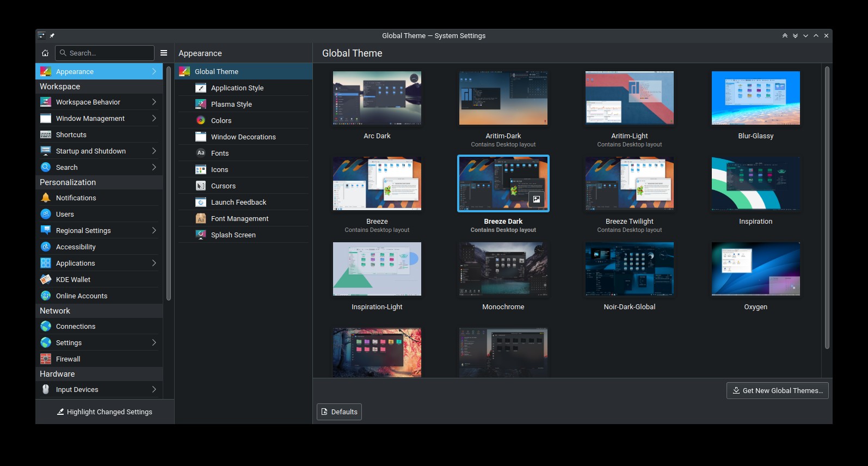The height and width of the screenshot is (466, 868).
Task: Pick the Noir-Dark-Global theme
Action: pyautogui.click(x=630, y=269)
